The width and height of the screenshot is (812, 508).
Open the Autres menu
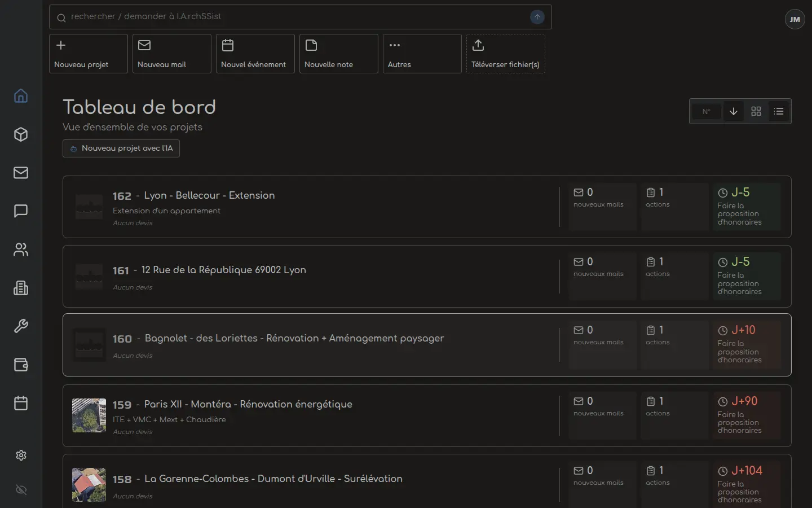tap(422, 54)
